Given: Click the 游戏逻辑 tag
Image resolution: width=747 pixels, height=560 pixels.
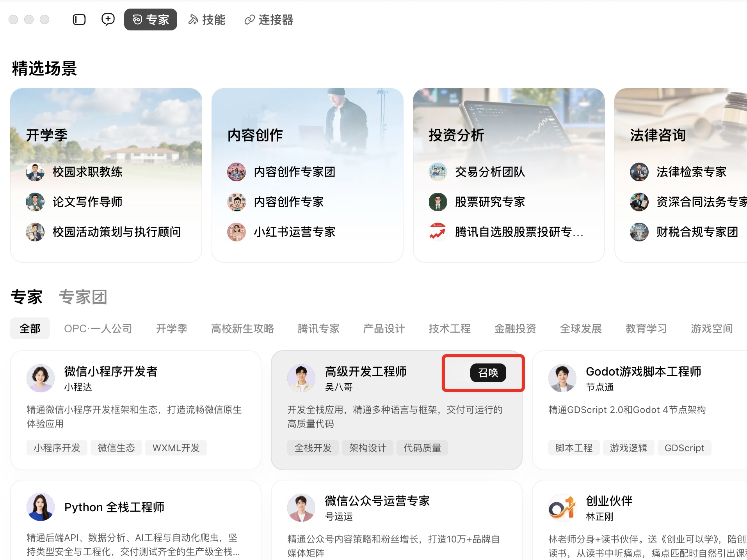Looking at the screenshot, I should (629, 448).
